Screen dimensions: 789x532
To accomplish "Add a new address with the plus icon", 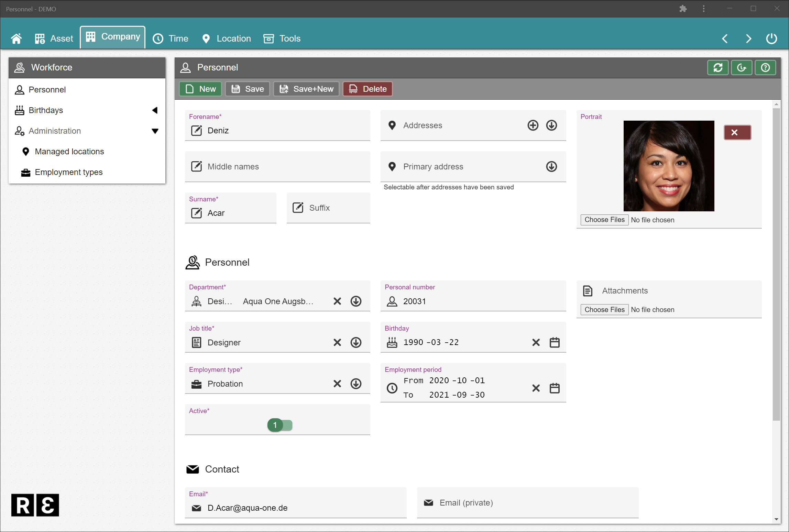I will coord(533,125).
